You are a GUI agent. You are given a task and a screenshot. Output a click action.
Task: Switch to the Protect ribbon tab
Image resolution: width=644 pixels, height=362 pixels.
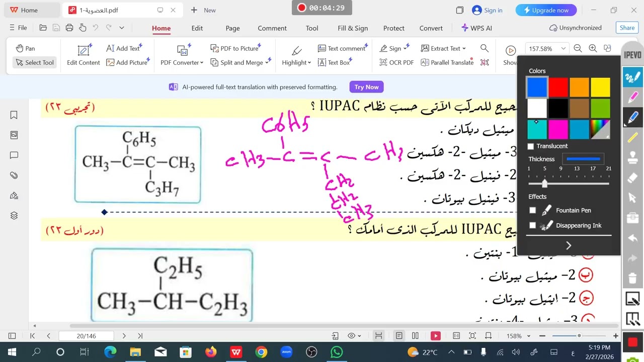pyautogui.click(x=394, y=28)
